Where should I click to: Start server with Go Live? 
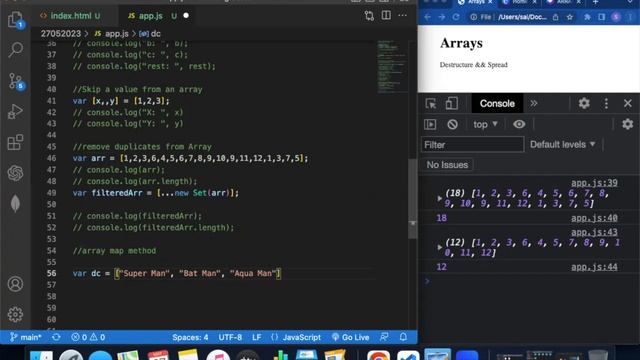click(351, 337)
